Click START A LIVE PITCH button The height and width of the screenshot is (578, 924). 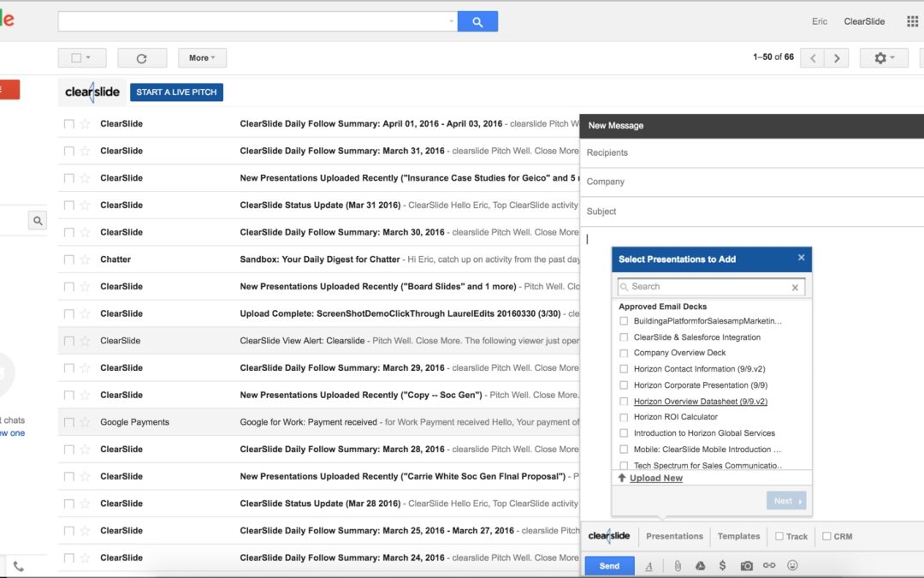[176, 92]
